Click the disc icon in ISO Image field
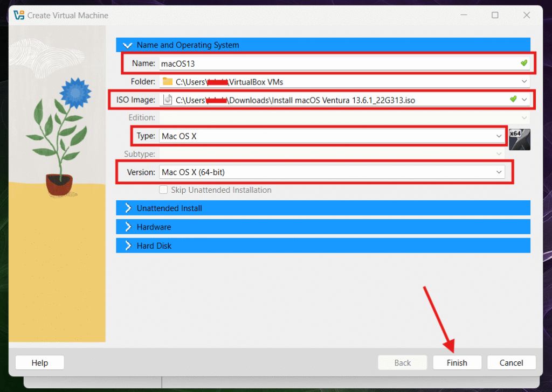552x392 pixels. point(168,100)
